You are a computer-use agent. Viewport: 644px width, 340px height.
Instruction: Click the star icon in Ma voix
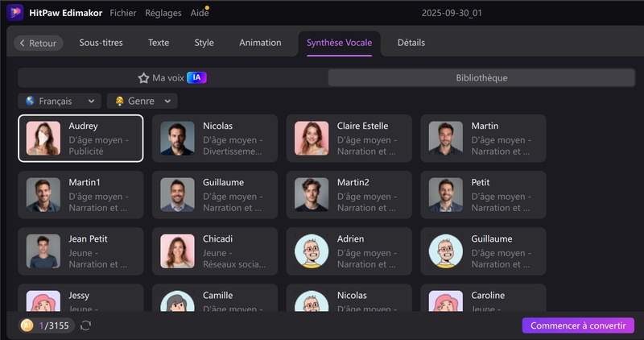143,78
